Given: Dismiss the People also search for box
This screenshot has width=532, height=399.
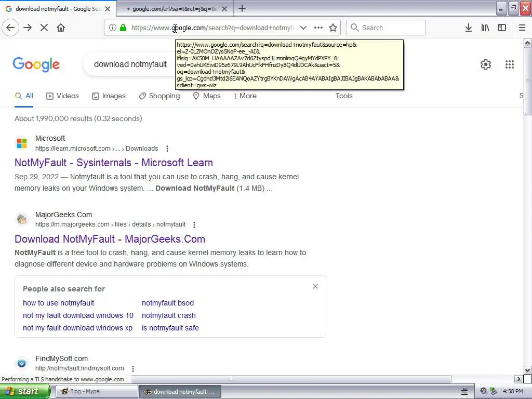Looking at the screenshot, I should [x=315, y=286].
